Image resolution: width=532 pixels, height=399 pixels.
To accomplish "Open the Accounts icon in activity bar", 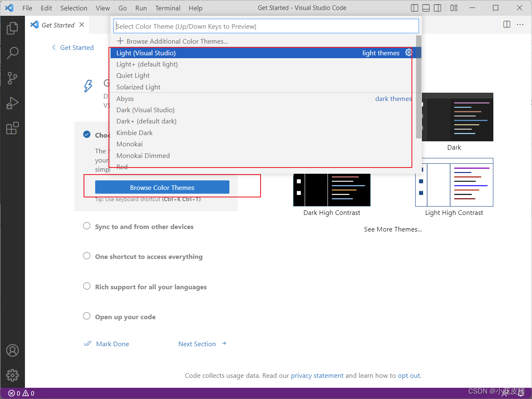I will click(12, 350).
